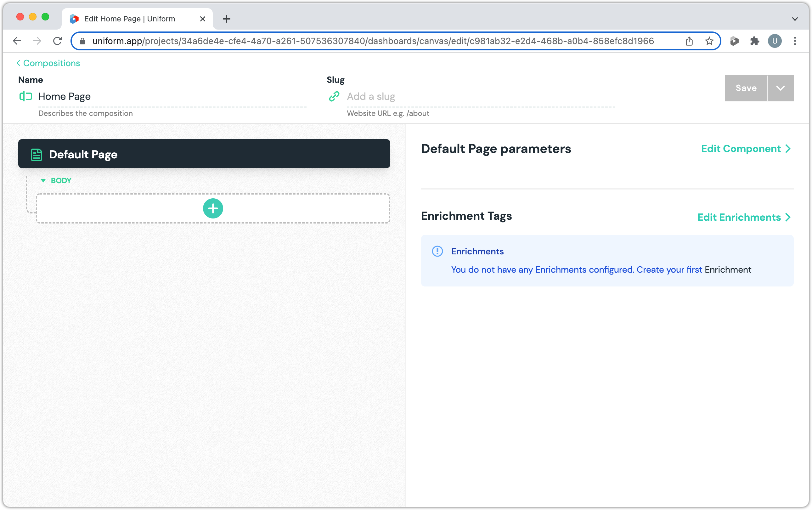Reload the page
This screenshot has height=510, width=812.
coord(58,41)
